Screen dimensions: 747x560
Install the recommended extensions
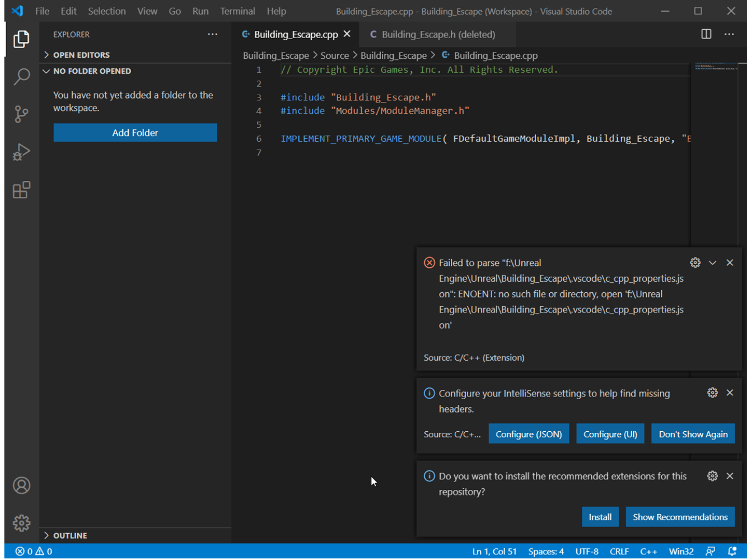pyautogui.click(x=600, y=517)
